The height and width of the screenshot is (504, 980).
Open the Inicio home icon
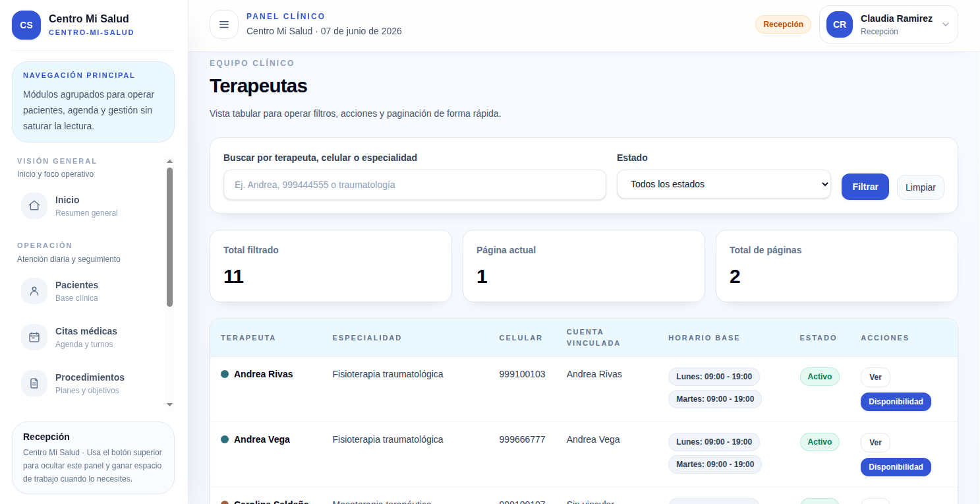coord(34,205)
